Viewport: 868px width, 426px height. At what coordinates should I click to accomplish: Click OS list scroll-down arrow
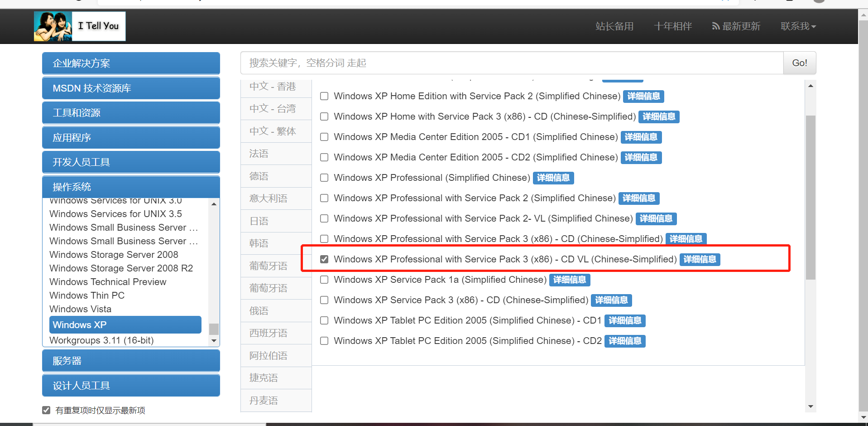(214, 341)
